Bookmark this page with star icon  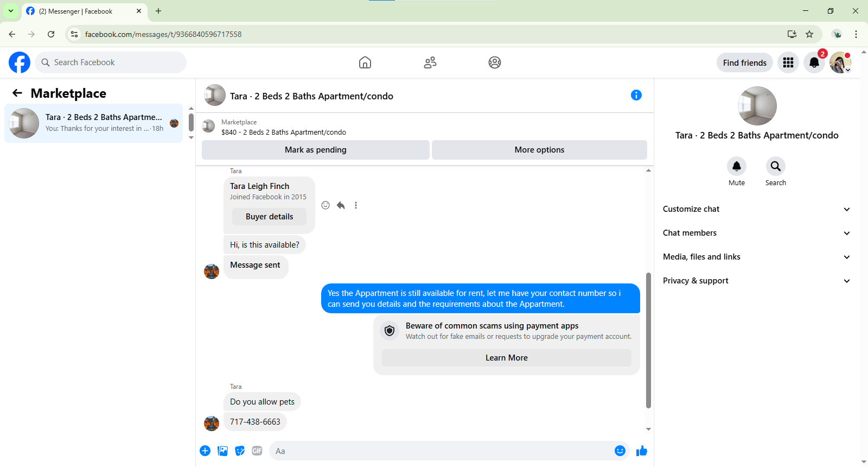click(x=809, y=34)
